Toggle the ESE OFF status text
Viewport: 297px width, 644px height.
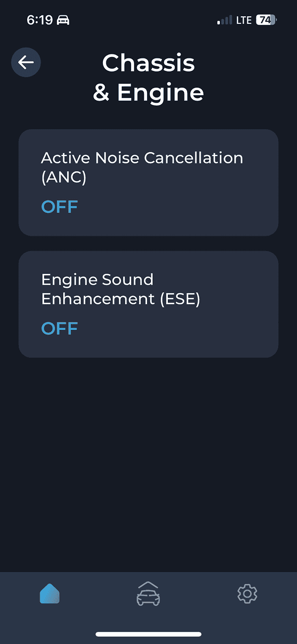tap(59, 328)
